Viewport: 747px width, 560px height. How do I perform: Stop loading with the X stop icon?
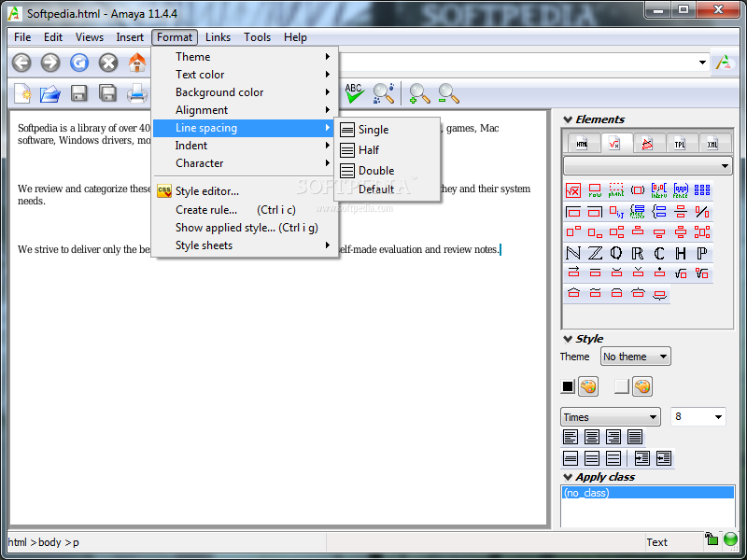(108, 63)
